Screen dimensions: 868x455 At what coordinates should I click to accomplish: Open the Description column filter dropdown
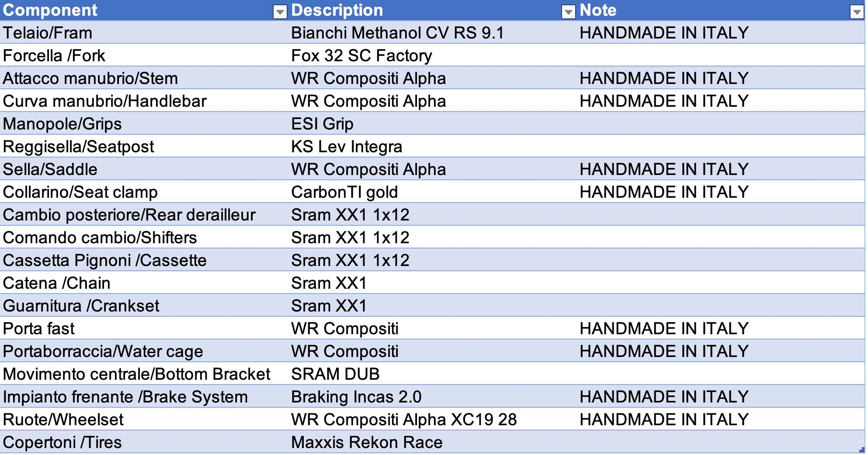click(x=568, y=12)
